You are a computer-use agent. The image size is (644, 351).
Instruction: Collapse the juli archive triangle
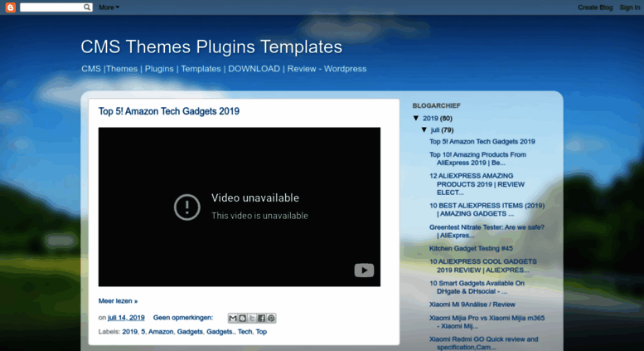[x=424, y=130]
